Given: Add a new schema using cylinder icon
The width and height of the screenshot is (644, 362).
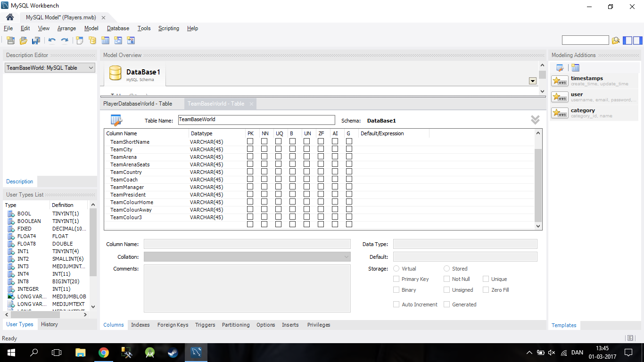Looking at the screenshot, I should [92, 41].
